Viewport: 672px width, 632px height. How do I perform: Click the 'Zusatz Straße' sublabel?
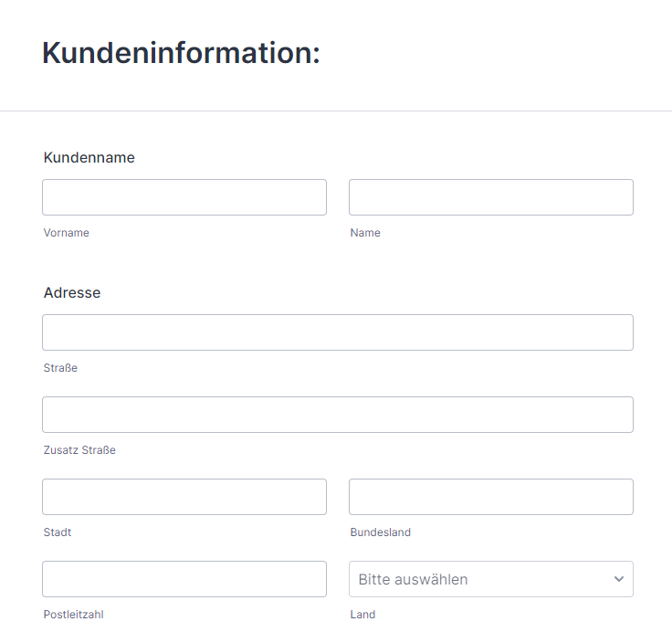79,450
